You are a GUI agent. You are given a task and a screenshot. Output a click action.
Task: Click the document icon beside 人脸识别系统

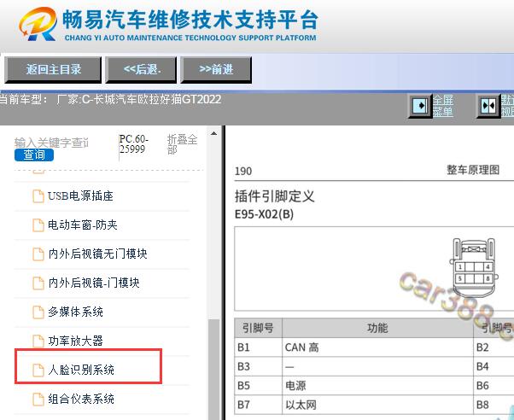coord(38,370)
